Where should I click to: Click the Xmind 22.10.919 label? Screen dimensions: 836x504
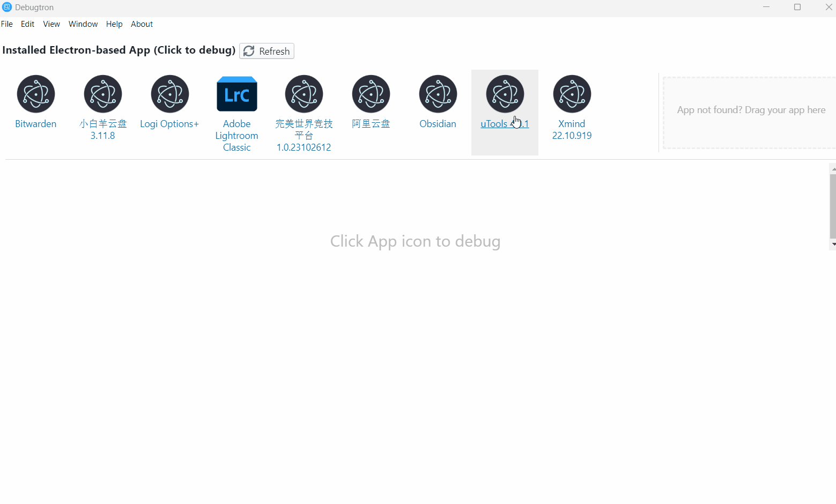(572, 130)
